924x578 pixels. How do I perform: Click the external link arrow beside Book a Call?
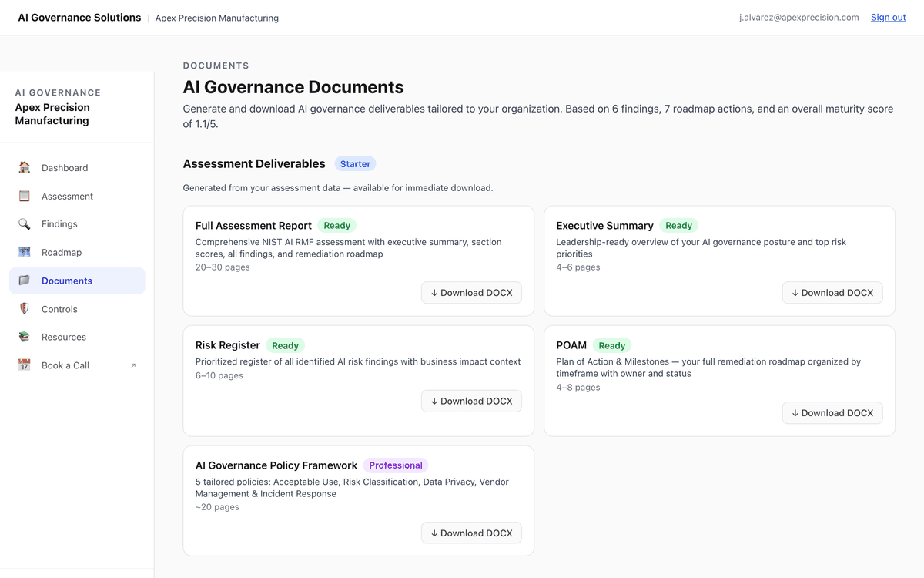click(133, 365)
